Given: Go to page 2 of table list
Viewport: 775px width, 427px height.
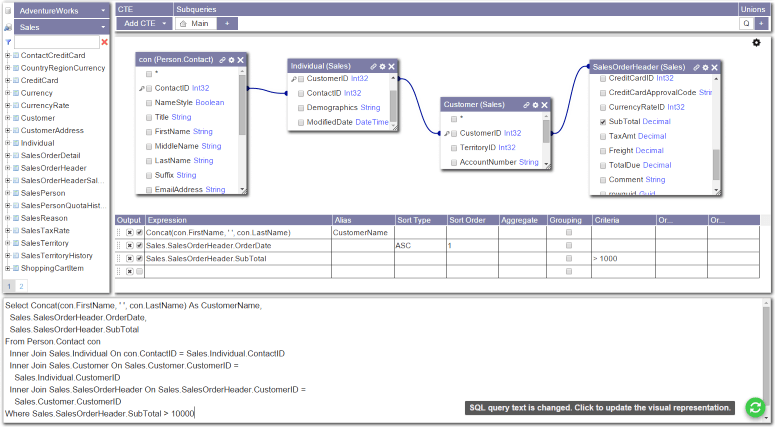Looking at the screenshot, I should (21, 286).
